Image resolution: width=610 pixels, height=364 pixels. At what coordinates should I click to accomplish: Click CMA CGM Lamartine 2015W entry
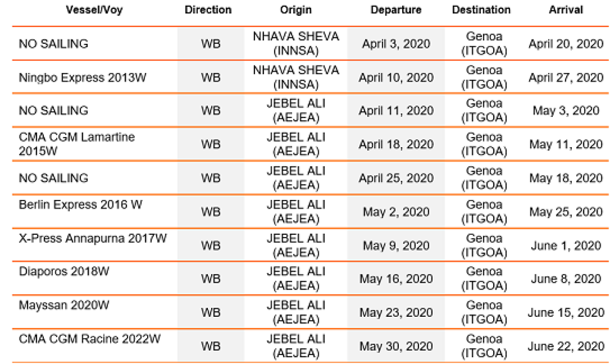click(x=77, y=144)
